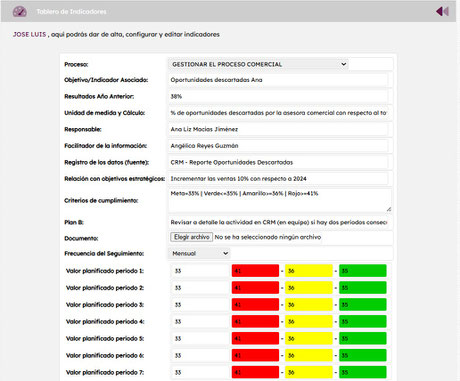Click the green 35 field in periodo 2

point(363,288)
